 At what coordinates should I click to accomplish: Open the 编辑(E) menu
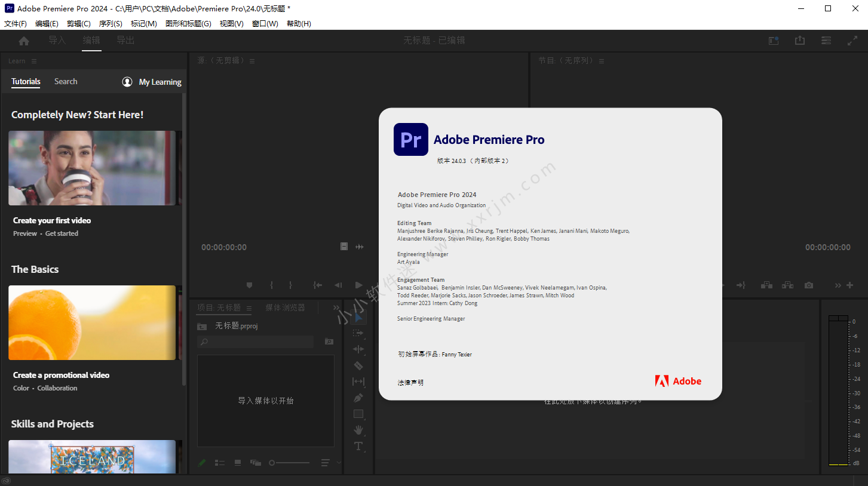tap(47, 24)
